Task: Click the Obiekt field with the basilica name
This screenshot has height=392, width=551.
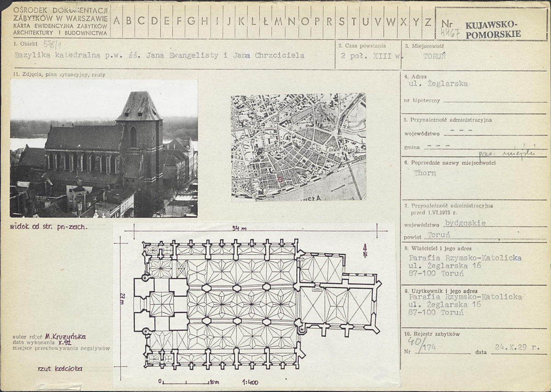Action: pos(159,56)
